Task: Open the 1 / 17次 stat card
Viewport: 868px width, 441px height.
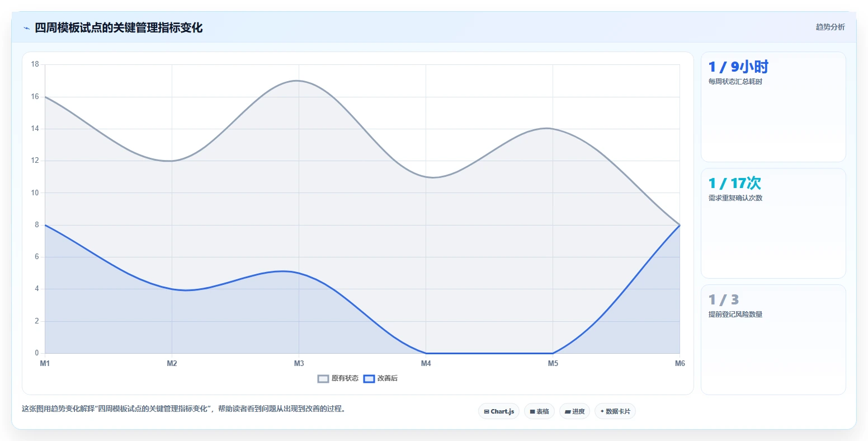Action: pyautogui.click(x=773, y=223)
